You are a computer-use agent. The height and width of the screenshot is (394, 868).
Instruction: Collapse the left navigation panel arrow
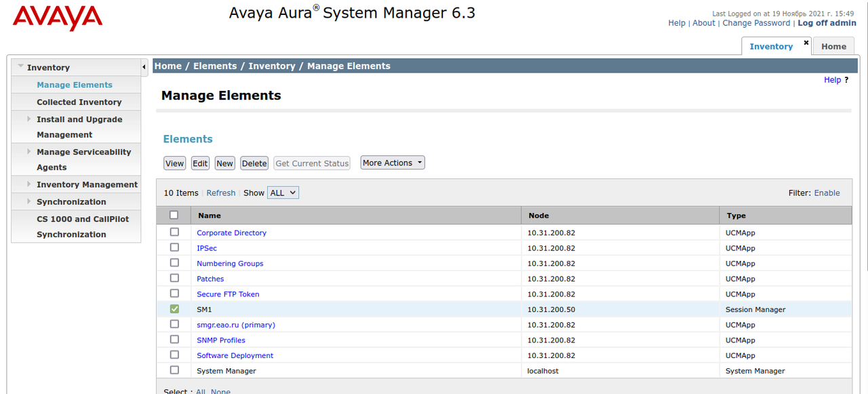pyautogui.click(x=144, y=67)
